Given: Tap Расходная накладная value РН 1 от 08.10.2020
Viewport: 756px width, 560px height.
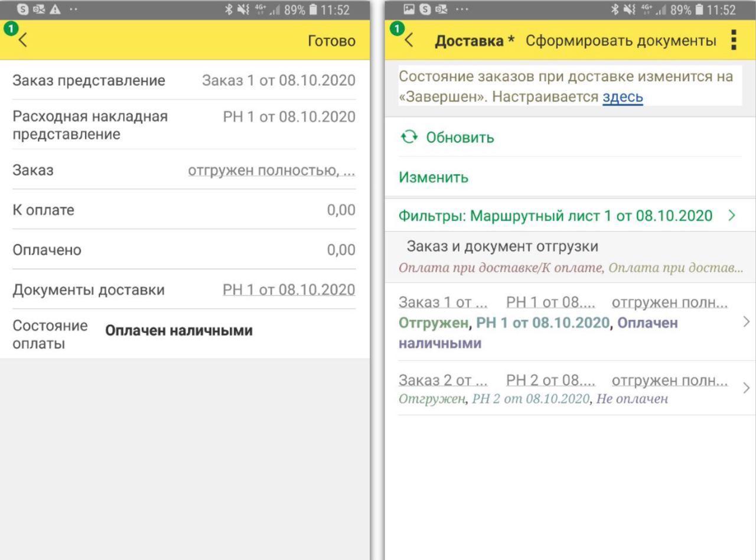Looking at the screenshot, I should [x=289, y=117].
